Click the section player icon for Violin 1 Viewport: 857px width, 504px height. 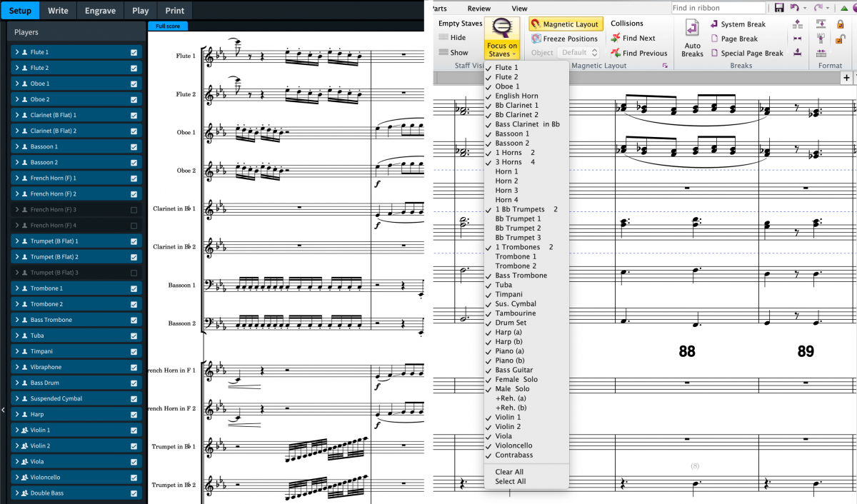pos(25,430)
